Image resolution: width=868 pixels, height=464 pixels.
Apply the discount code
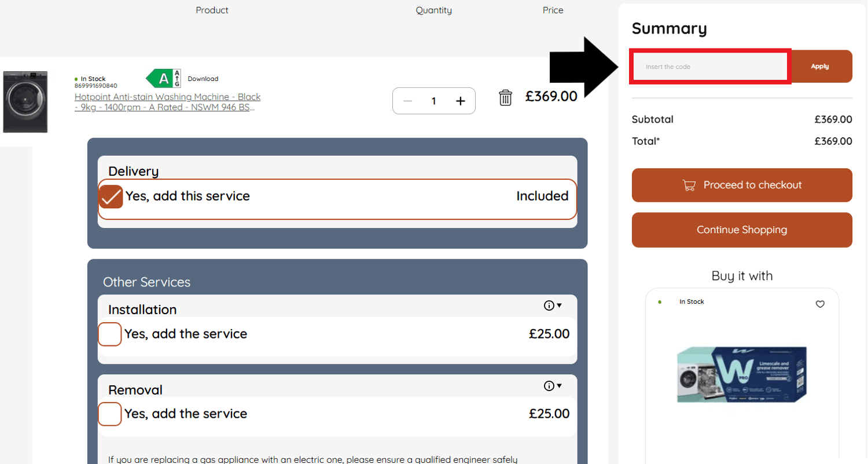click(x=821, y=67)
